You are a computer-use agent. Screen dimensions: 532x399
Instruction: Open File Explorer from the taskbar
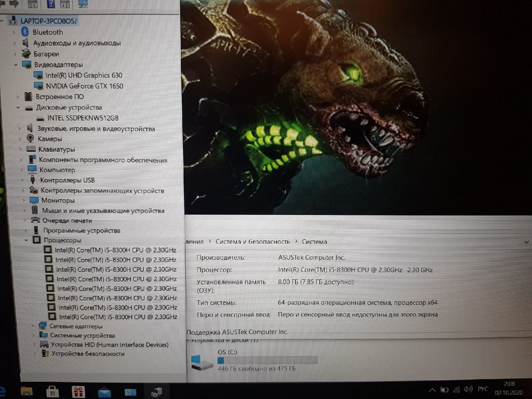[x=26, y=391]
